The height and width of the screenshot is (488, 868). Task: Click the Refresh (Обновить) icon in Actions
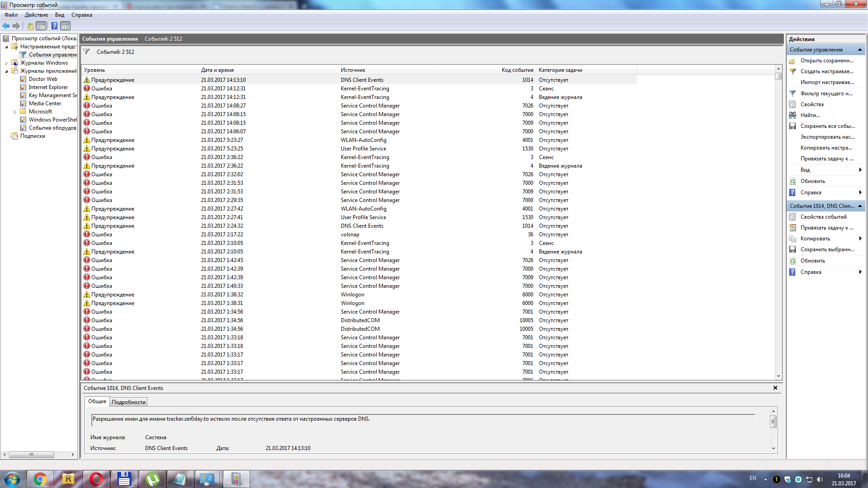793,181
